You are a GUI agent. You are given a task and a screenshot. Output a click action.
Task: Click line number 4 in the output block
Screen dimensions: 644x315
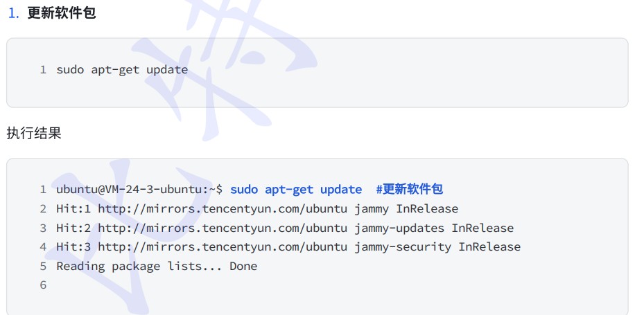tap(43, 246)
